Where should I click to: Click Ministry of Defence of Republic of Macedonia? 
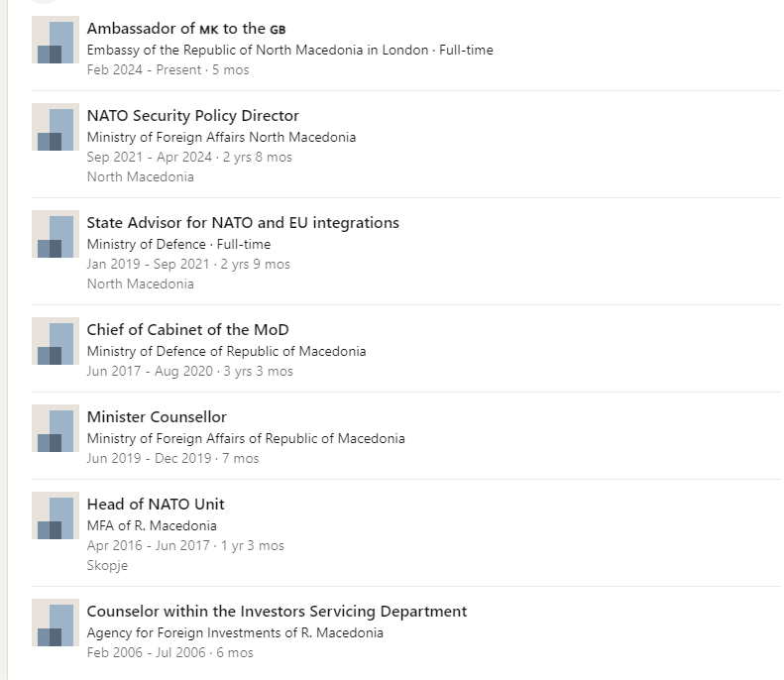pos(227,351)
